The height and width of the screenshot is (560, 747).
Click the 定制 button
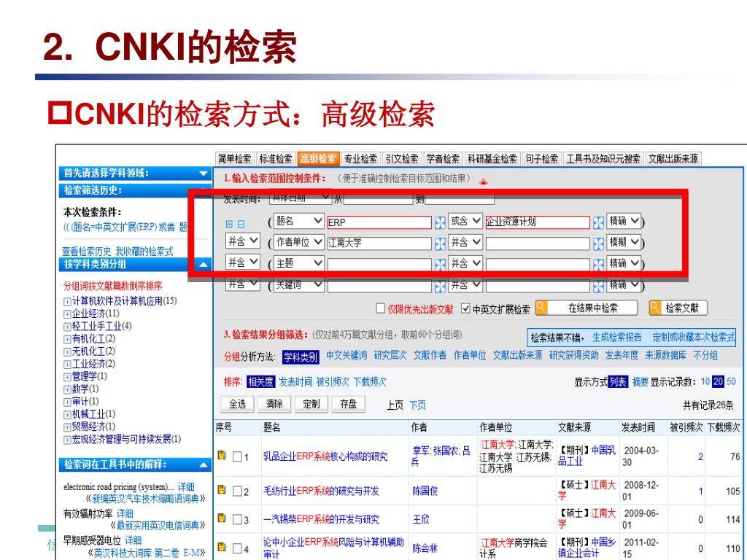311,404
